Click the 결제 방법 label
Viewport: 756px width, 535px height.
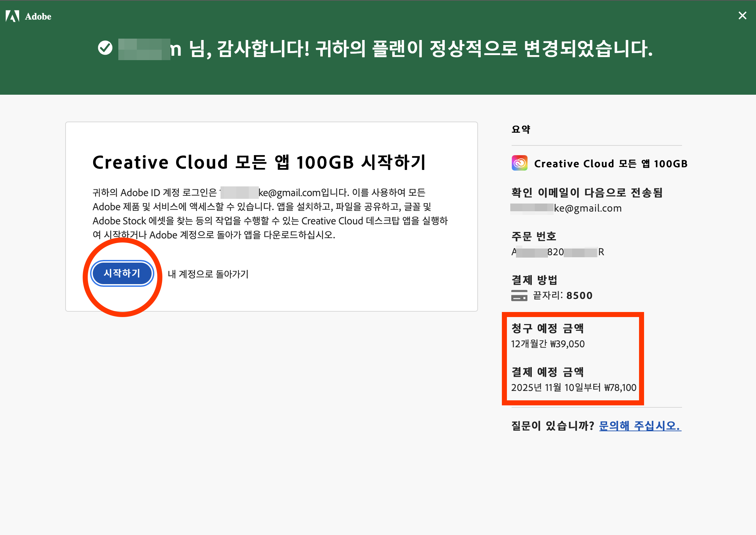(x=534, y=280)
